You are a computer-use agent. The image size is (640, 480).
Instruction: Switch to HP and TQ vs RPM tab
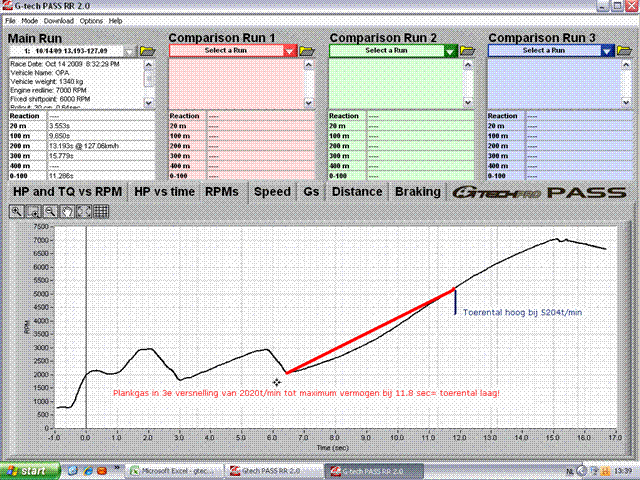point(67,192)
